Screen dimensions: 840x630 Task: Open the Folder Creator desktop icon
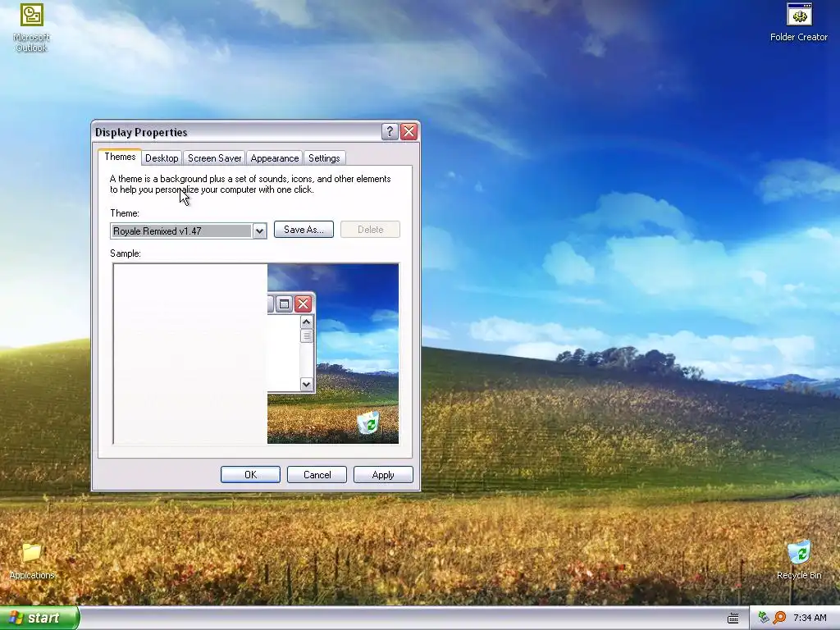click(x=799, y=22)
